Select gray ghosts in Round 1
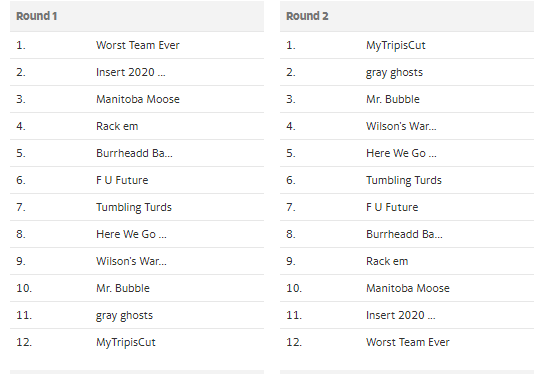The image size is (543, 374). (124, 315)
